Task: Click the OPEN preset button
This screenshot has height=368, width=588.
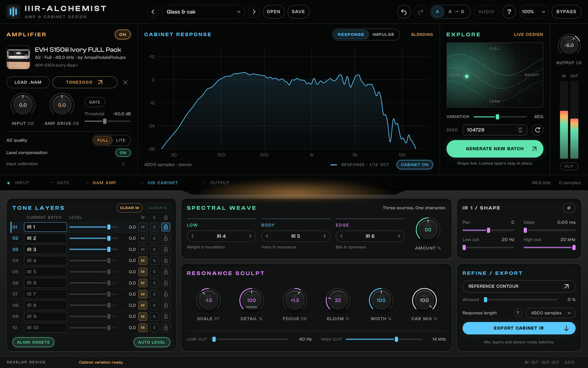Action: pyautogui.click(x=273, y=11)
